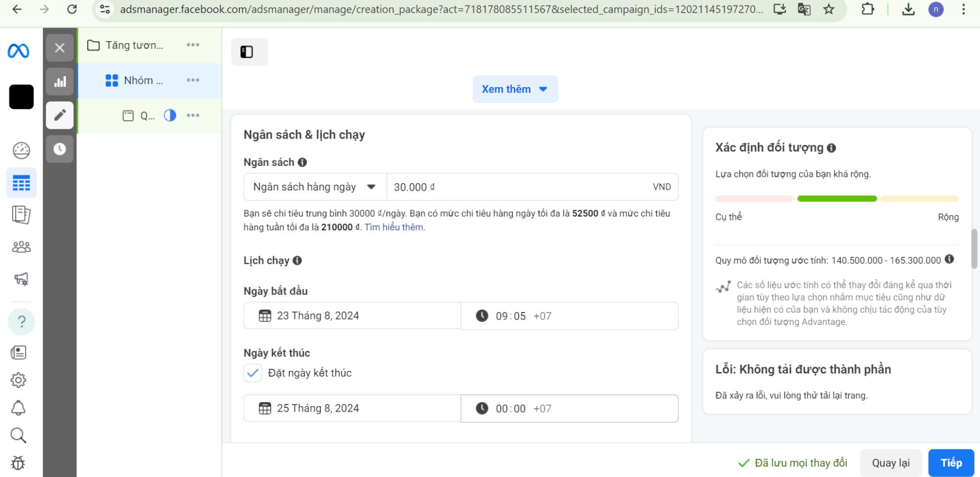Click the Quay lại button
This screenshot has height=477, width=980.
pos(891,463)
